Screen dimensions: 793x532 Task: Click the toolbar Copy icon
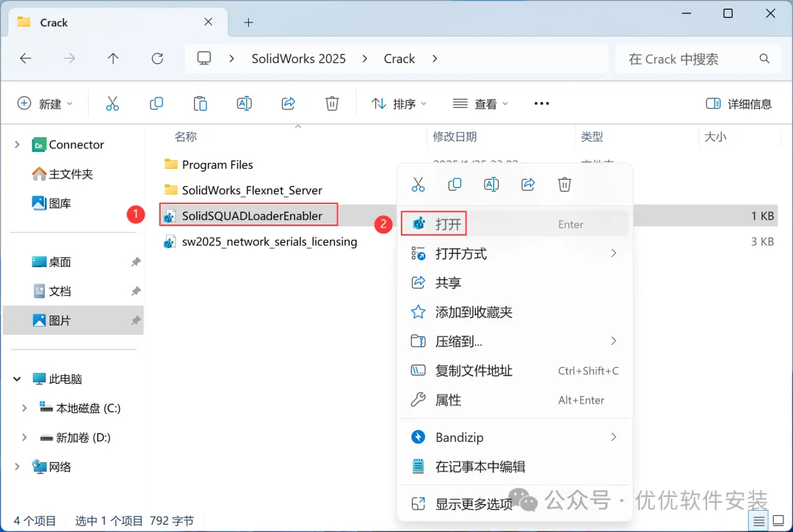pos(156,103)
